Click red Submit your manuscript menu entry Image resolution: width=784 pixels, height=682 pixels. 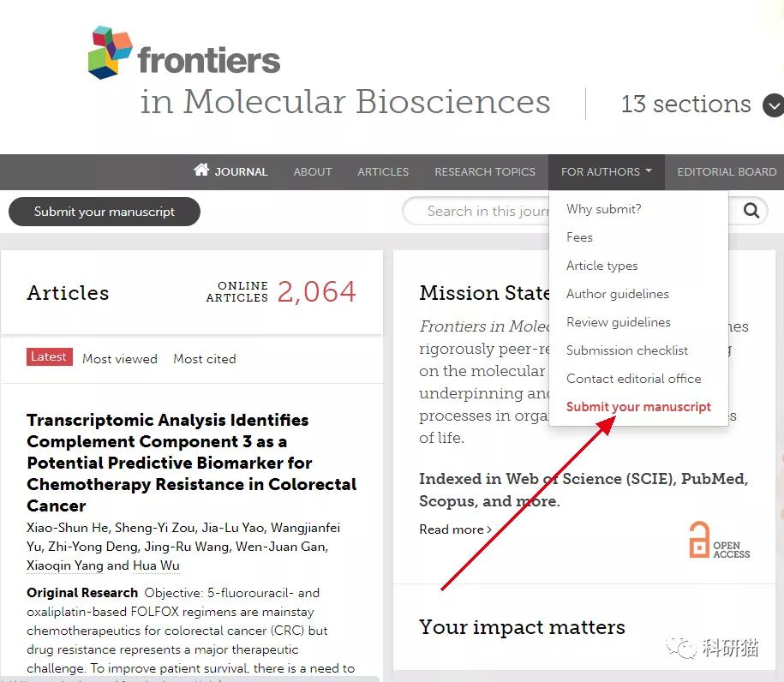pos(639,407)
